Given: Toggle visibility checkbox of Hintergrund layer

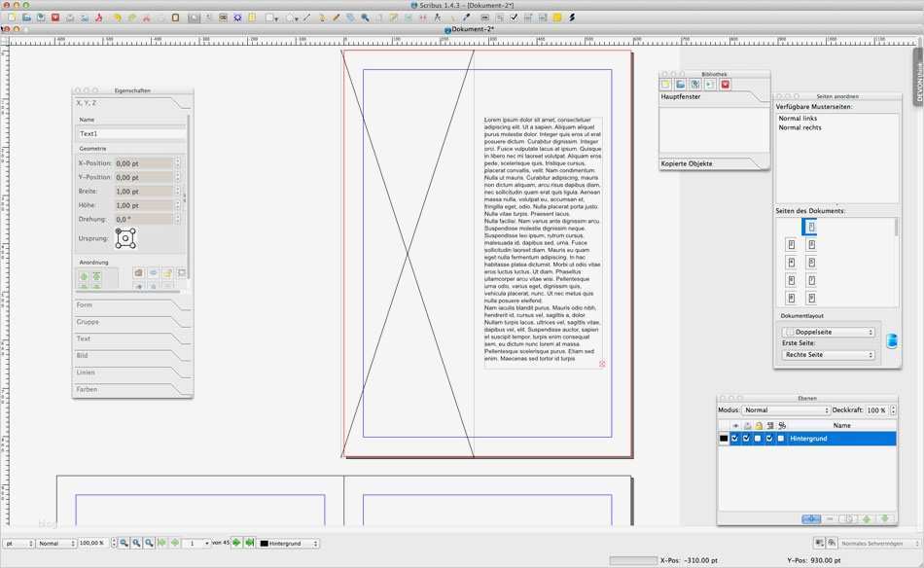Looking at the screenshot, I should [734, 439].
